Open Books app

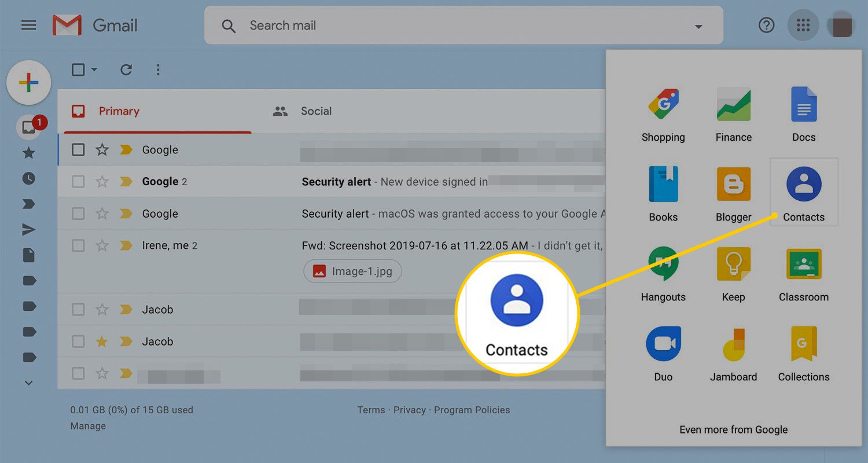[663, 194]
